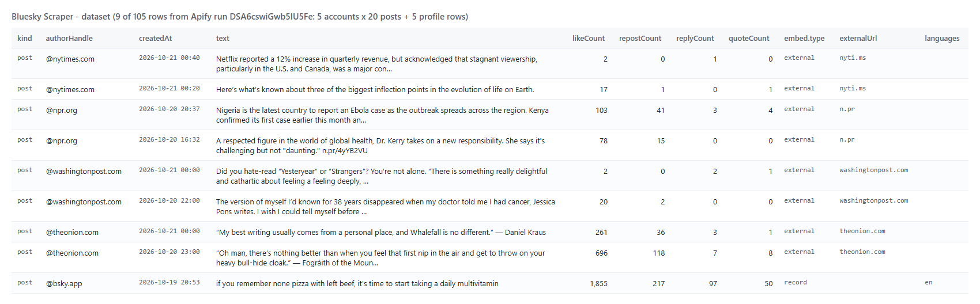The height and width of the screenshot is (304, 980).
Task: Click @npr.org in the Nigeria Ebola row
Action: coord(62,111)
